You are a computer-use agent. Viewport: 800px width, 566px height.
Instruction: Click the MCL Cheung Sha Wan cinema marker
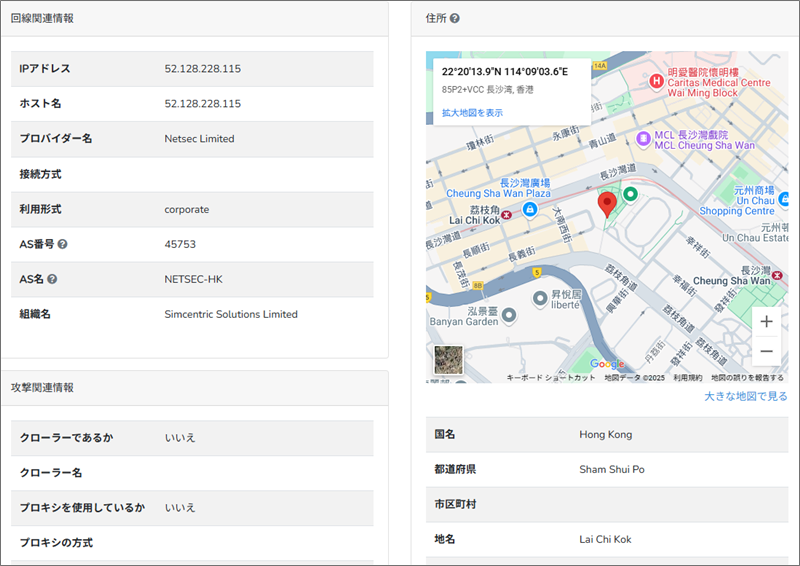click(643, 138)
